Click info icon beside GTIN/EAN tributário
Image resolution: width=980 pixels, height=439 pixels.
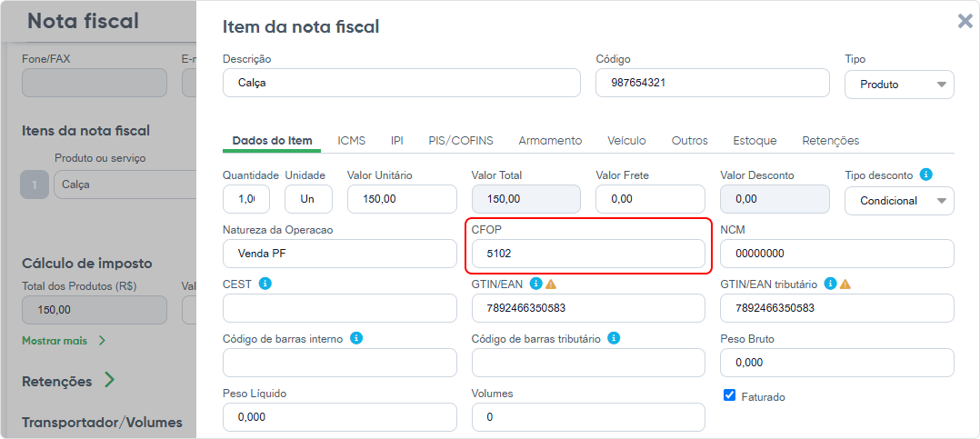tap(830, 284)
